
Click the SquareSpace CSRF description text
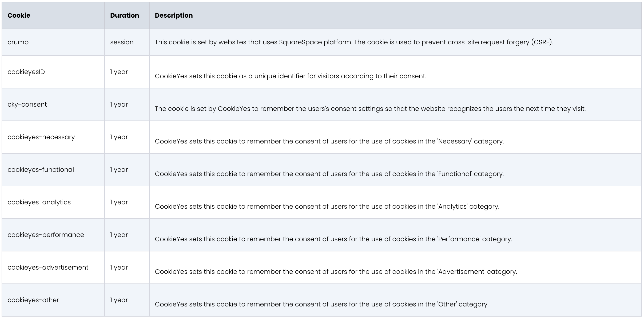tap(354, 42)
